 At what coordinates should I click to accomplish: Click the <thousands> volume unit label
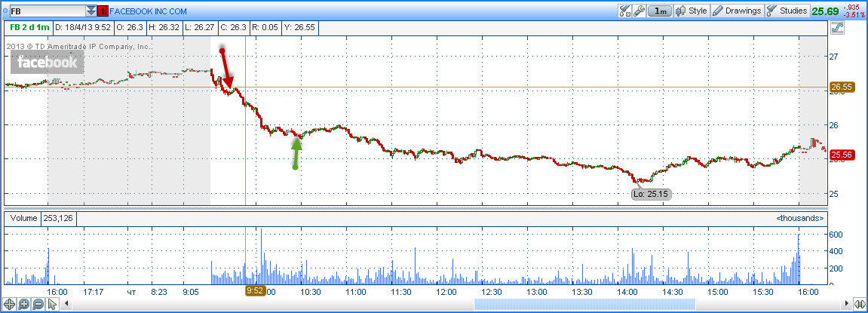click(x=799, y=218)
